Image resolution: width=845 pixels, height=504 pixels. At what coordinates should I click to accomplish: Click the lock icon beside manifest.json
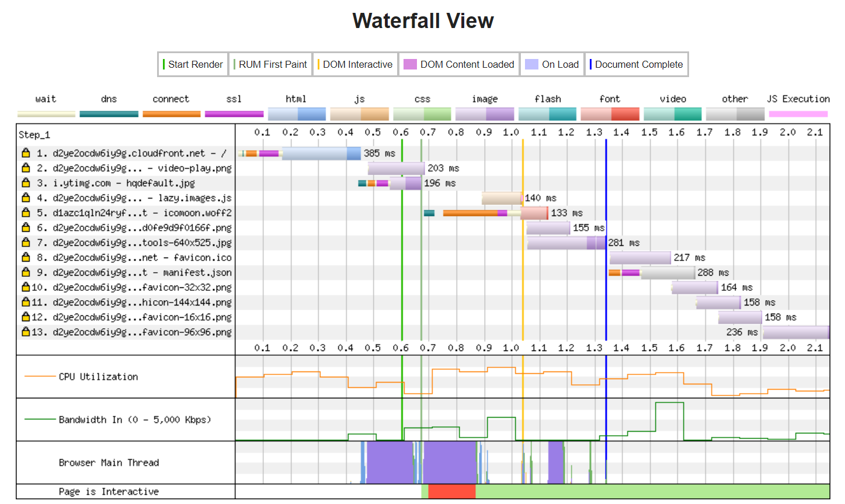click(26, 272)
